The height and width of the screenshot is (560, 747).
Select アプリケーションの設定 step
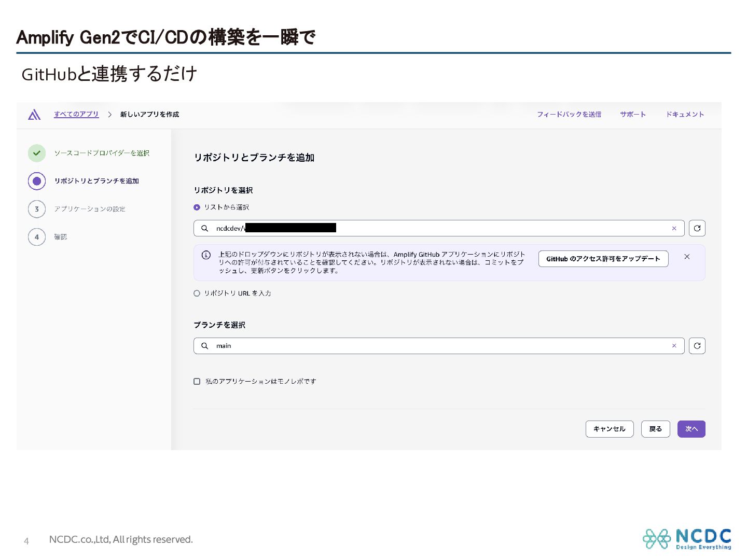point(90,209)
